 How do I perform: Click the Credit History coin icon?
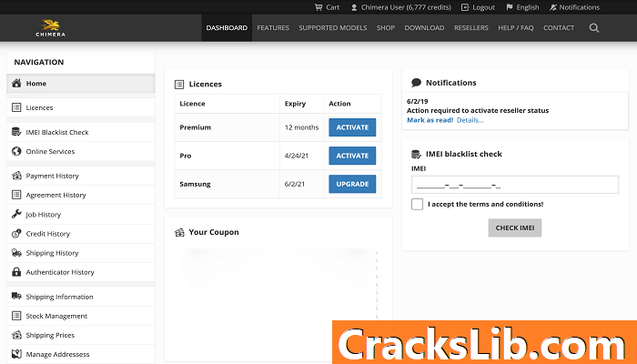point(16,233)
